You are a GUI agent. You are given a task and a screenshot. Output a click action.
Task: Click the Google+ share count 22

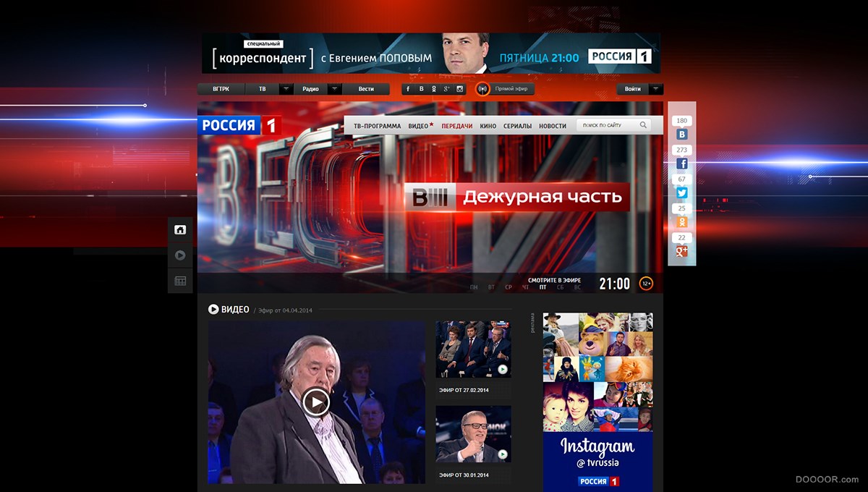pyautogui.click(x=681, y=237)
